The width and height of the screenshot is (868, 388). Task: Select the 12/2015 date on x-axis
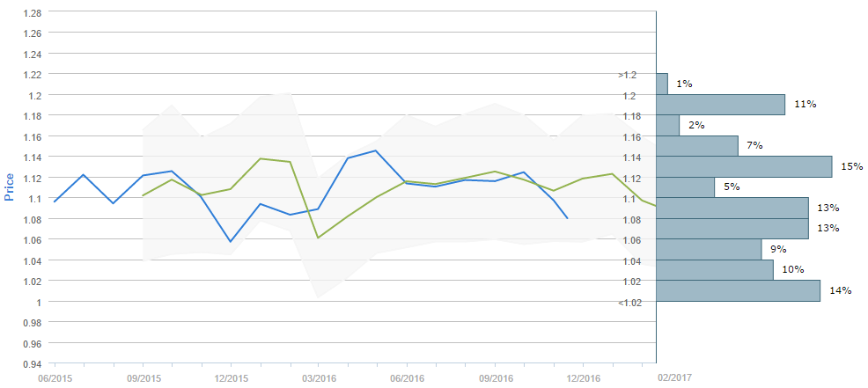(231, 377)
